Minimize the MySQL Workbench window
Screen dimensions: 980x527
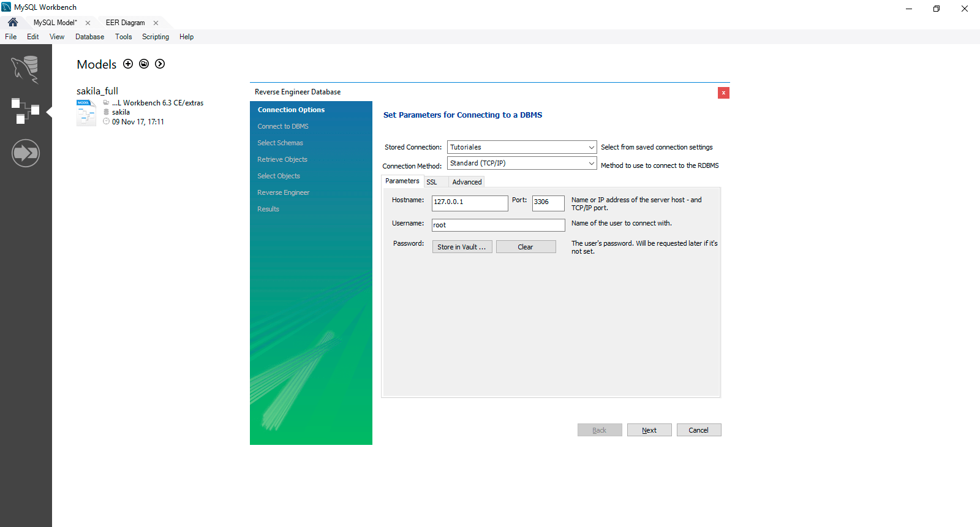click(909, 9)
